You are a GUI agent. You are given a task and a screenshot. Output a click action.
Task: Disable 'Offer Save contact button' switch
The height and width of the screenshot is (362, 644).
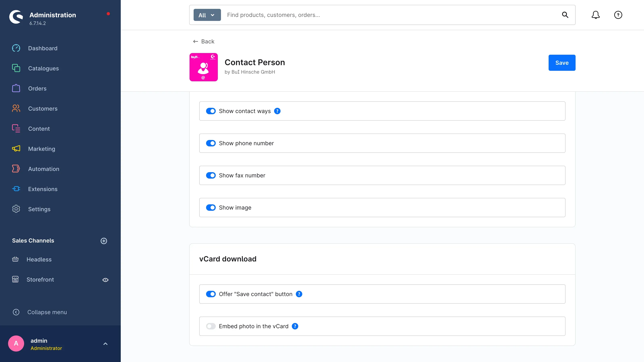click(x=211, y=294)
